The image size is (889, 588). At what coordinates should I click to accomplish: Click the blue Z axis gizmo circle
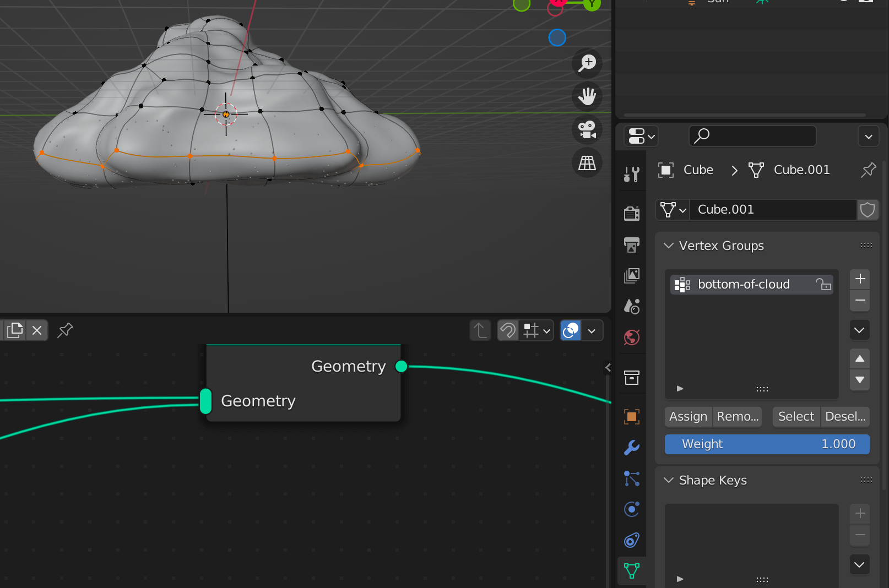tap(557, 37)
